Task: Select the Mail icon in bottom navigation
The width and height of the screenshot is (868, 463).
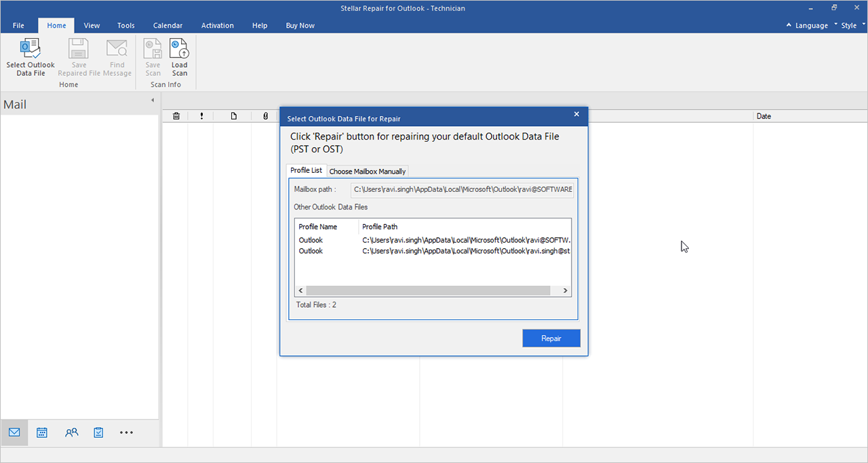Action: [14, 432]
